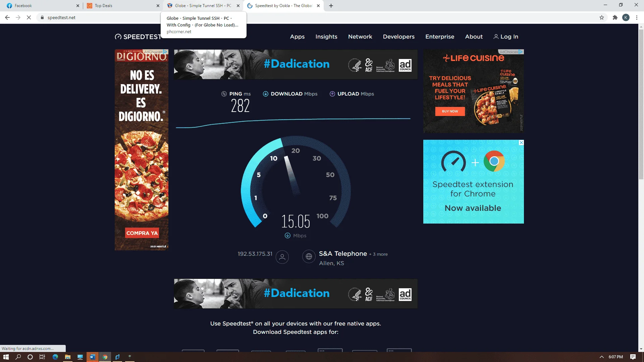
Task: Open the Network menu item
Action: 360,37
